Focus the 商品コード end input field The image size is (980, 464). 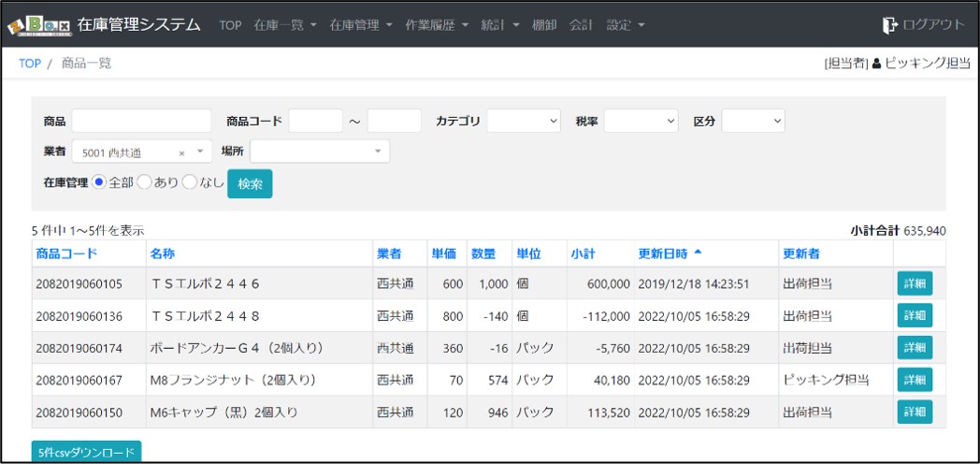pos(395,121)
